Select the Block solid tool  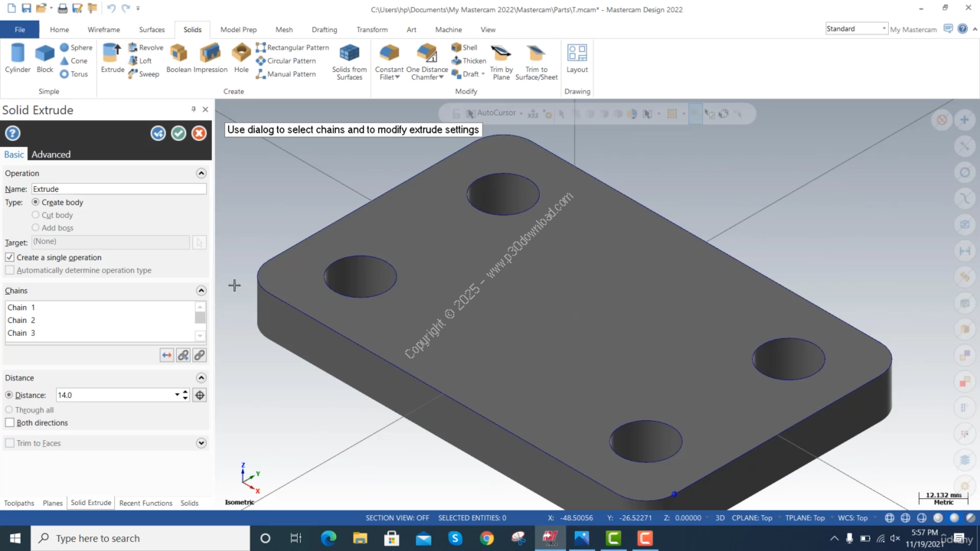pyautogui.click(x=45, y=59)
